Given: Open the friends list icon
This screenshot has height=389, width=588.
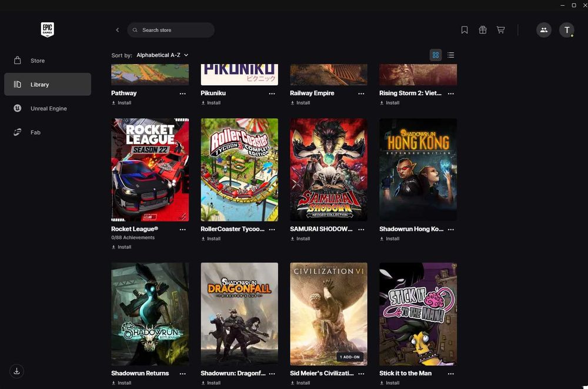Looking at the screenshot, I should tap(544, 30).
